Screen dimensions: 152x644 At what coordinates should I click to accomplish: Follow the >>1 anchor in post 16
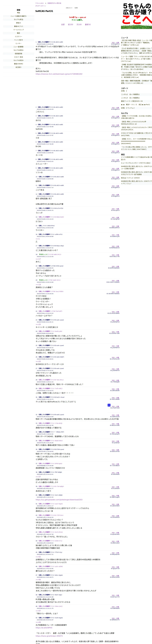point(38,239)
